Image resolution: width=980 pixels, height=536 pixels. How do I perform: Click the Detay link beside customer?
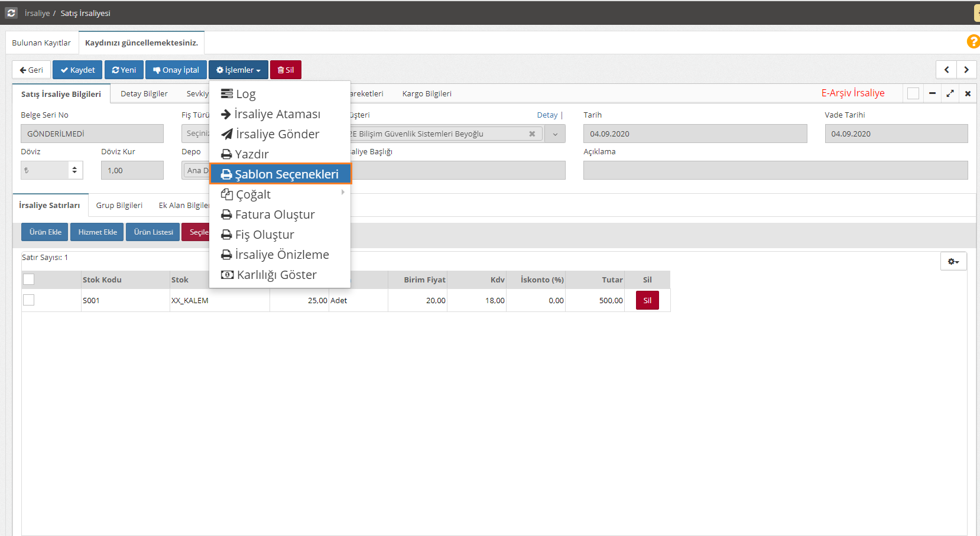547,115
